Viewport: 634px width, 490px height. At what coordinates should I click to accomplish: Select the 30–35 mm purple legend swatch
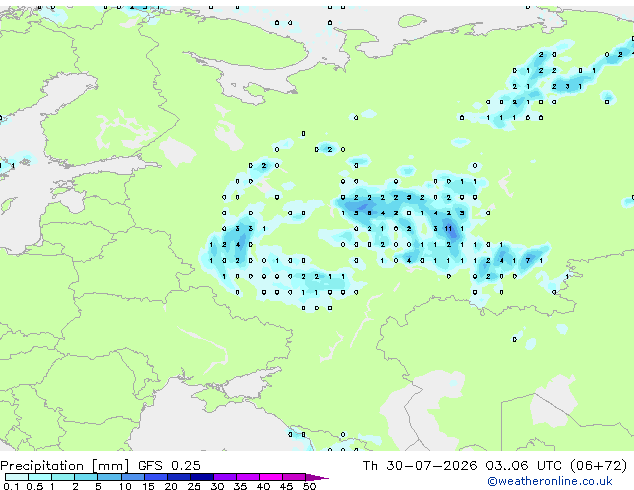click(225, 477)
